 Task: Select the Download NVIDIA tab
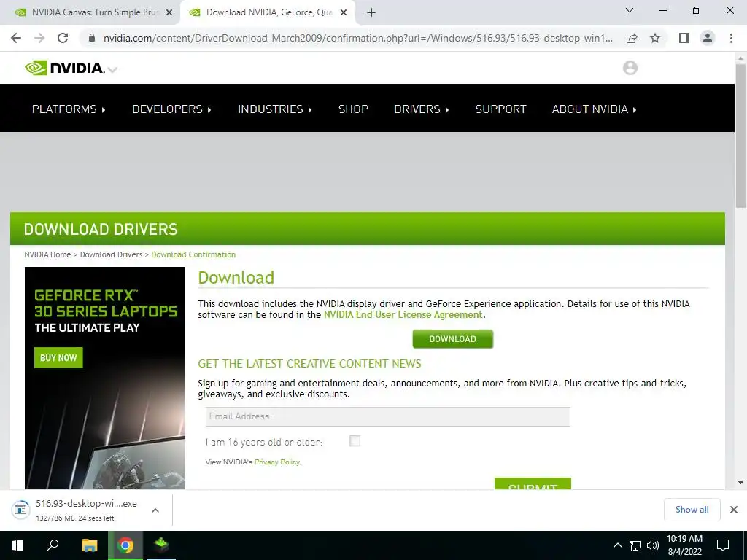(268, 12)
